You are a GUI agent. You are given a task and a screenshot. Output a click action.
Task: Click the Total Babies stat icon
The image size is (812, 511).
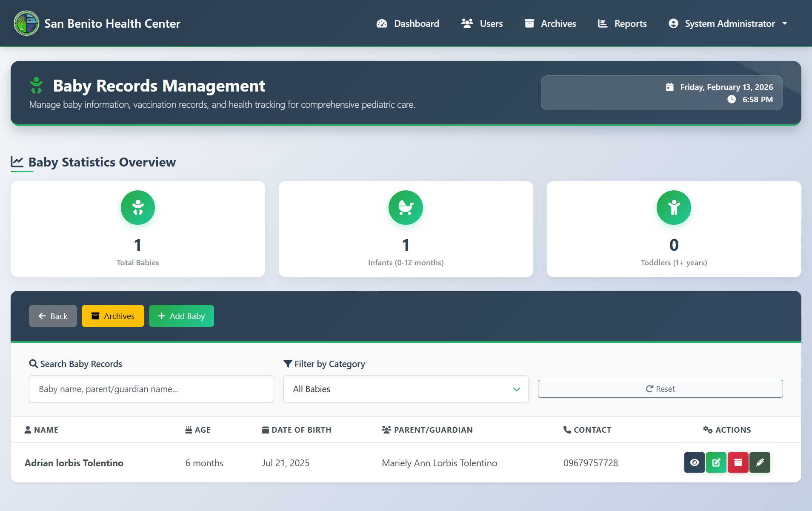click(138, 207)
